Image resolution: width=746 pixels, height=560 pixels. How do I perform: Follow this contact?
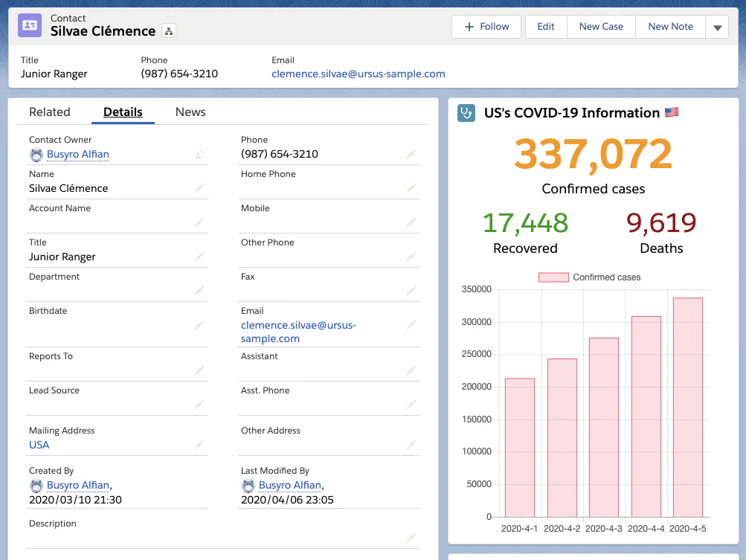point(486,27)
